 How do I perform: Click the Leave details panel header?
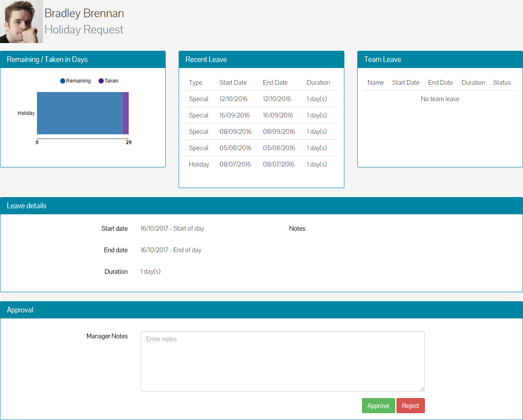pos(261,206)
